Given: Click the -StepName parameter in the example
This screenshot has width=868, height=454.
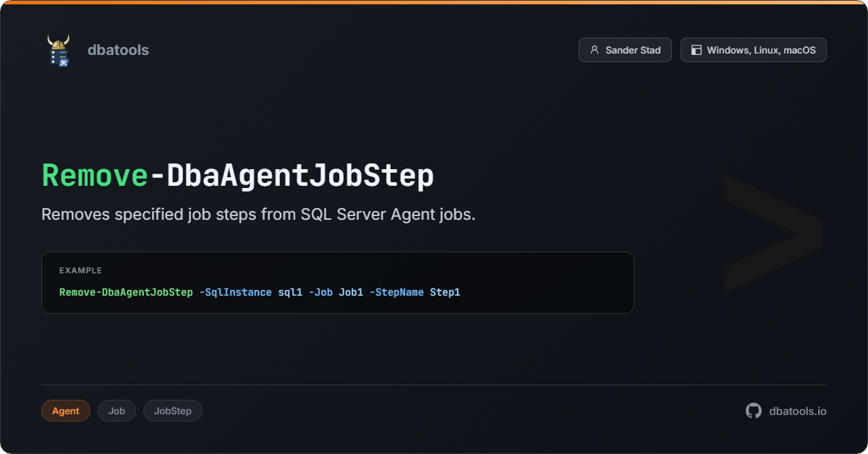Looking at the screenshot, I should [396, 292].
